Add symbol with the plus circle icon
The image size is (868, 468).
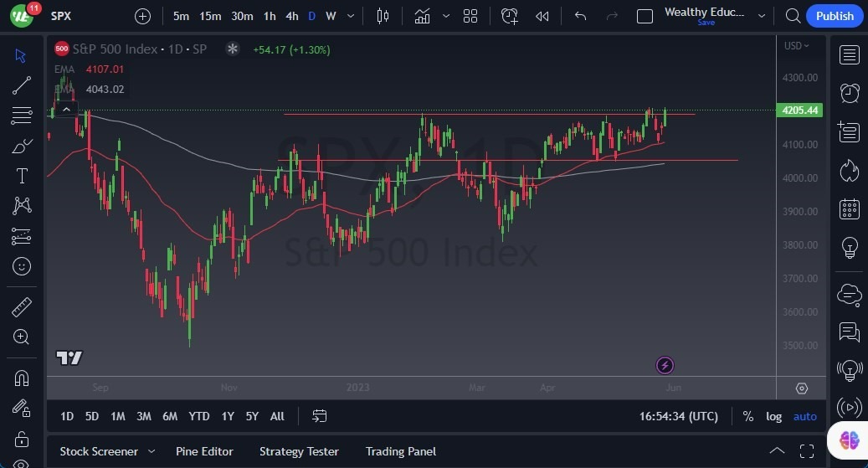point(142,17)
